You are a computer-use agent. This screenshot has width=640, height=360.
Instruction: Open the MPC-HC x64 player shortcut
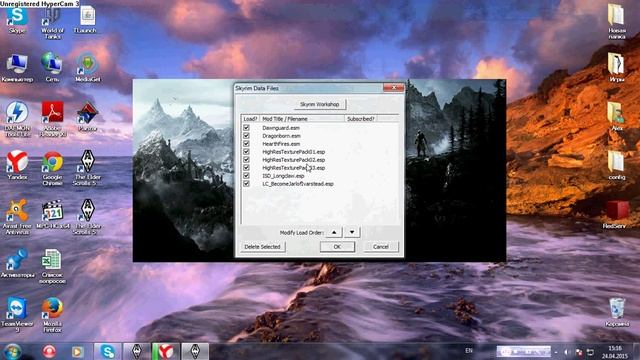(x=53, y=214)
